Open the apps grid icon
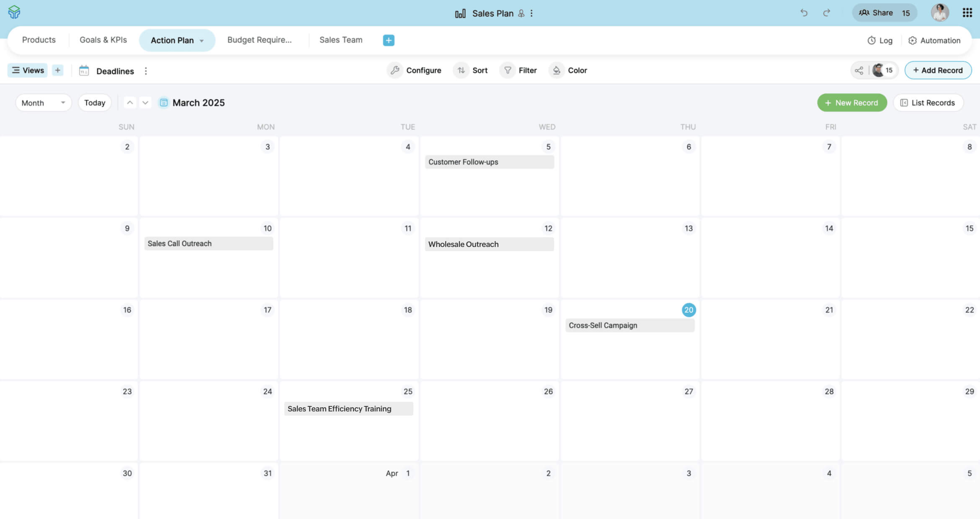This screenshot has height=519, width=980. point(967,13)
